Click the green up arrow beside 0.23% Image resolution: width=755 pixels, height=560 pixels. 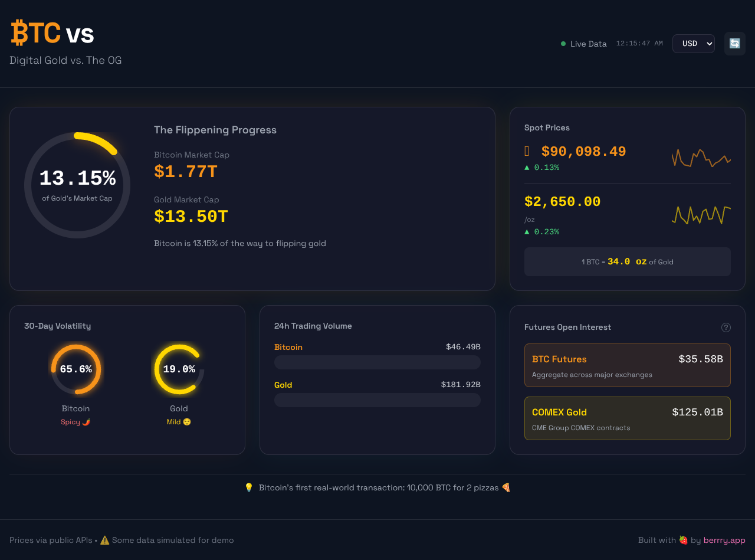526,231
